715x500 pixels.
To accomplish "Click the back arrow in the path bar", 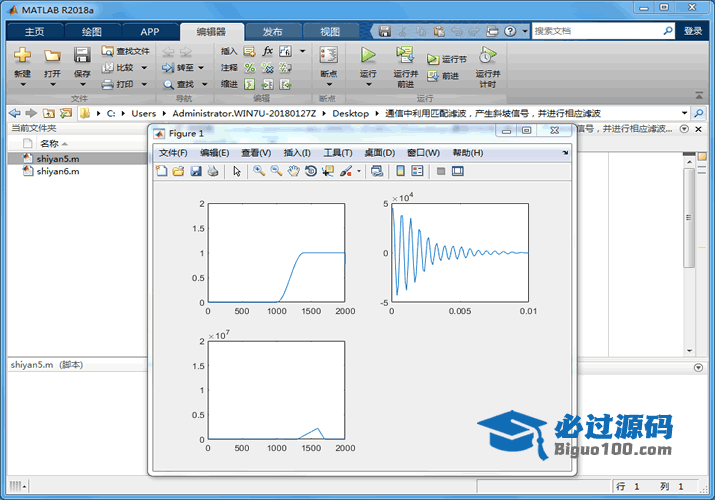I will [x=15, y=113].
